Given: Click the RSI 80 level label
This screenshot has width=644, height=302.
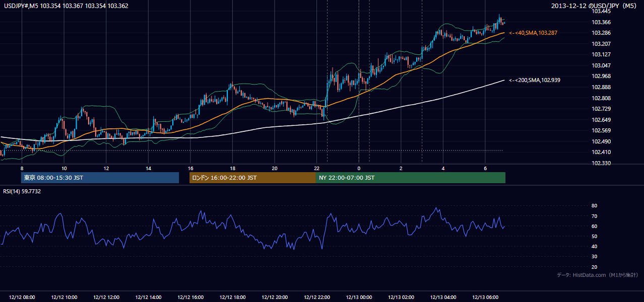Looking at the screenshot, I should [595, 206].
